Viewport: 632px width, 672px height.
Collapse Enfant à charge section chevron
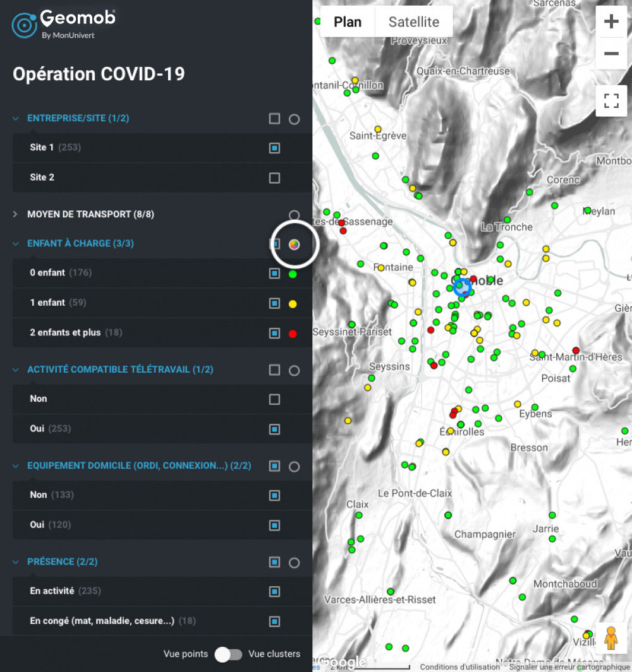(16, 243)
